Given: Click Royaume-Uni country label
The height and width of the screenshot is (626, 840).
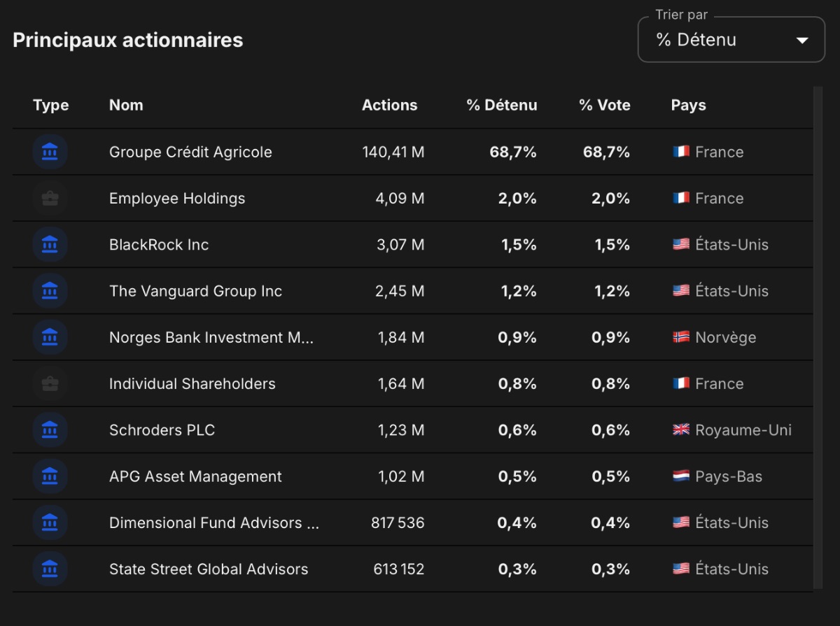Looking at the screenshot, I should tap(743, 430).
